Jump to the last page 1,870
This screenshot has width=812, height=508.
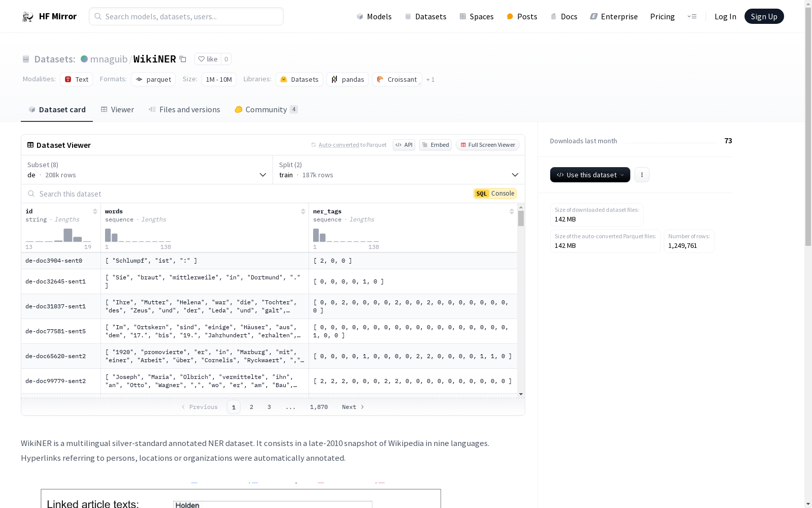pyautogui.click(x=319, y=407)
